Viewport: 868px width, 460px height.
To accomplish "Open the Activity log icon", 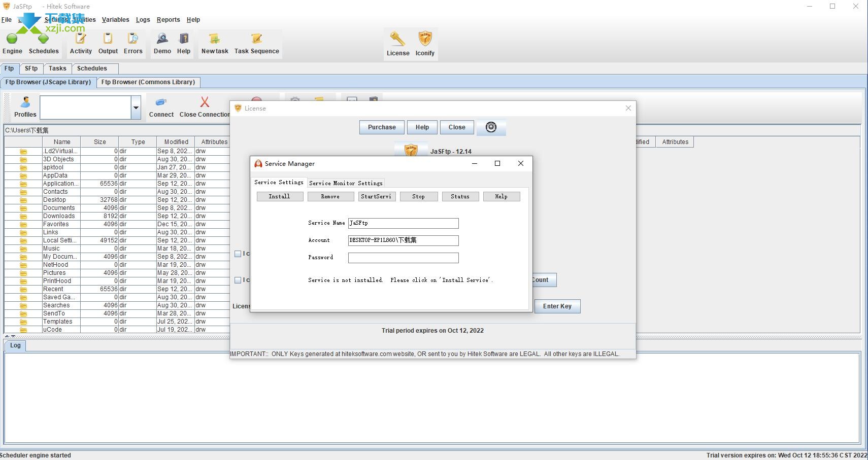I will point(81,39).
